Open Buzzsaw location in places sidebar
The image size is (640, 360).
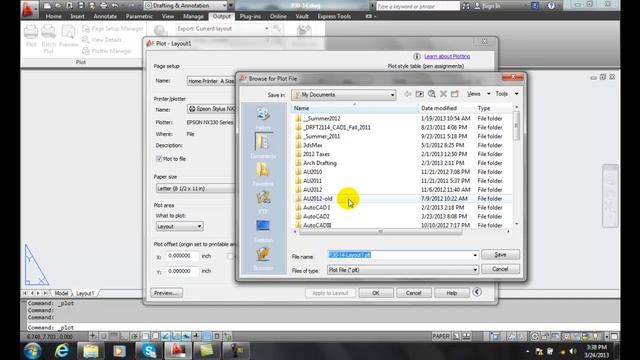[263, 258]
